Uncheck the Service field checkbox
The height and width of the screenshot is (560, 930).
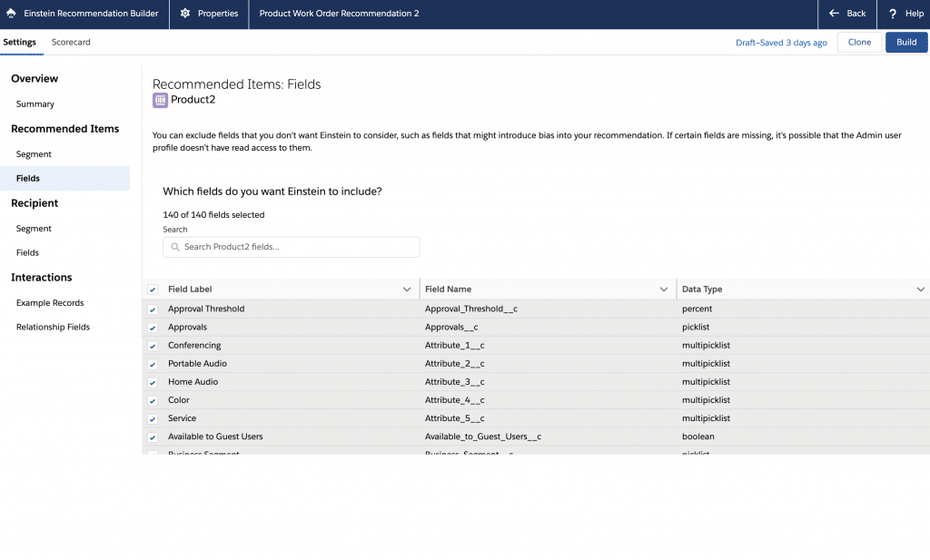click(x=153, y=419)
